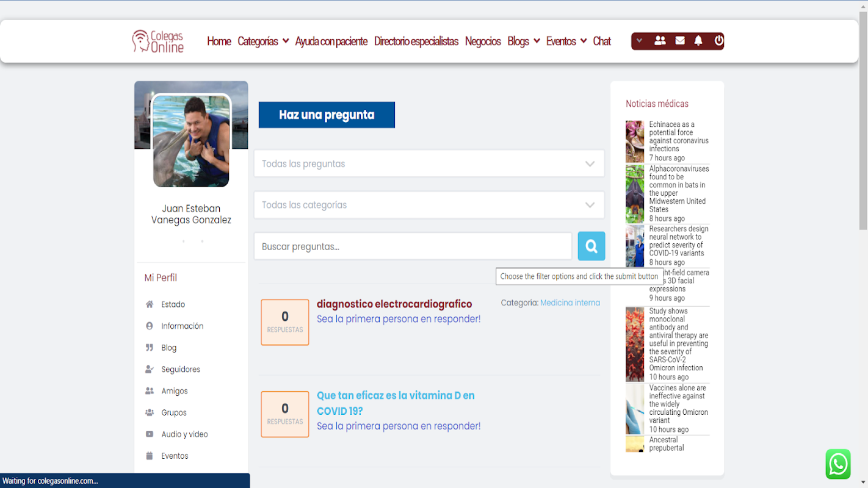Select Audio y video in the sidebar
868x488 pixels.
point(185,434)
